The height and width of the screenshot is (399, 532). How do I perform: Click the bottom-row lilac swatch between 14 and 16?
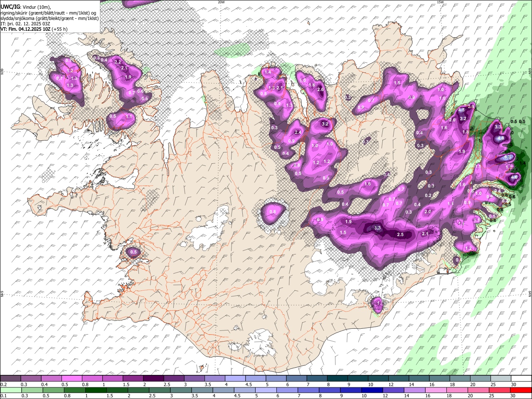point(414,390)
